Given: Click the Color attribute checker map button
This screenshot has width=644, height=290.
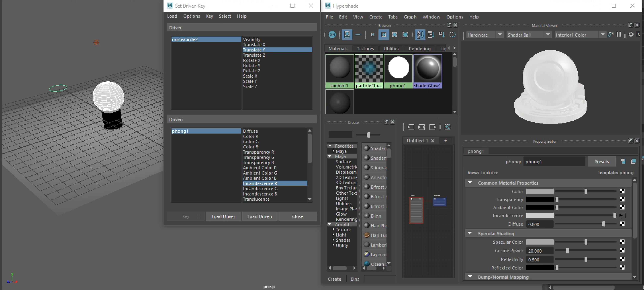Looking at the screenshot, I should [622, 191].
